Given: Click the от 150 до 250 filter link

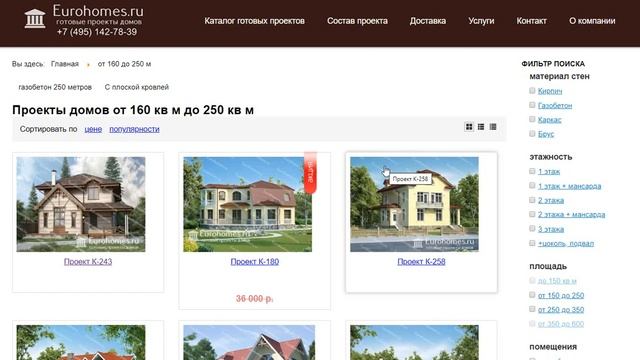Looking at the screenshot, I should [x=561, y=295].
